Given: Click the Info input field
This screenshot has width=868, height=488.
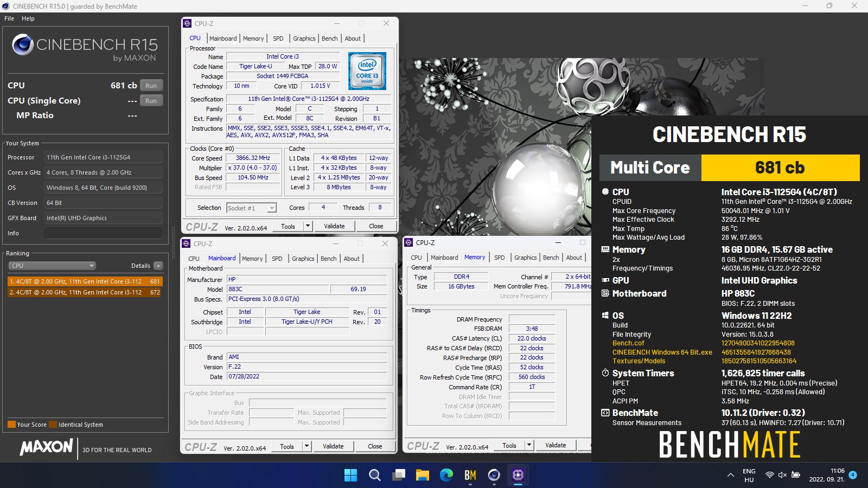Looking at the screenshot, I should click(103, 233).
